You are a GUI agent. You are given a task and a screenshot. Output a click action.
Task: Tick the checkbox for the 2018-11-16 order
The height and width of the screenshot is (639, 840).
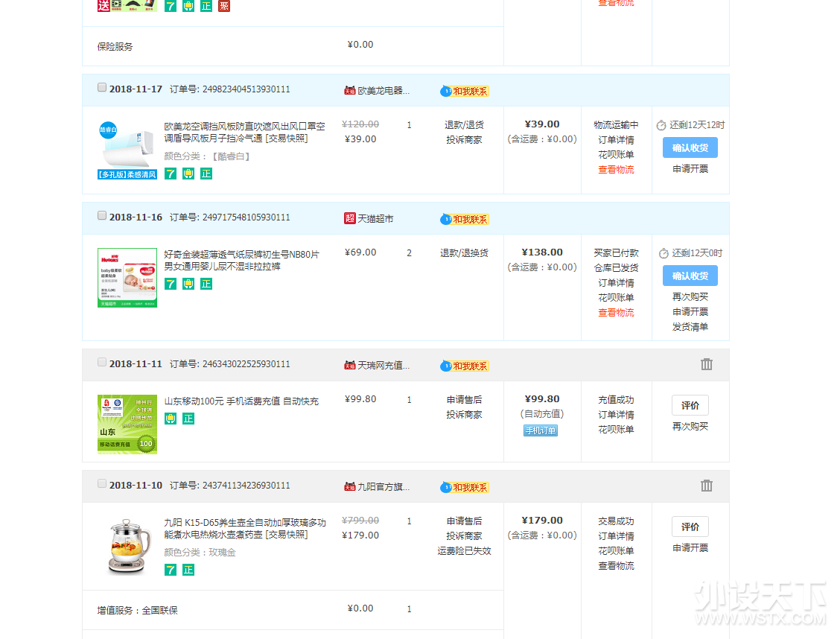pyautogui.click(x=102, y=215)
